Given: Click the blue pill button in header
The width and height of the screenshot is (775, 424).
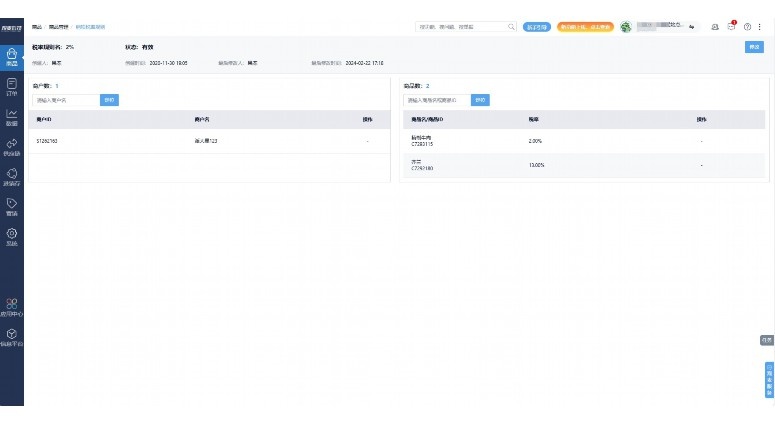Looking at the screenshot, I should pyautogui.click(x=537, y=27).
